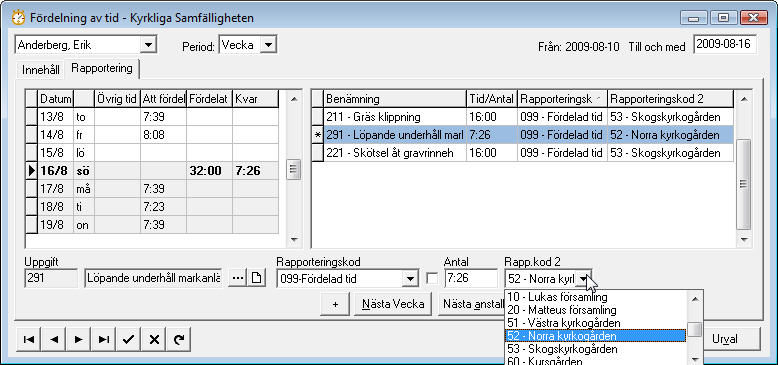The image size is (778, 365).
Task: Click the dropdown list scroll up arrow
Action: 695,299
